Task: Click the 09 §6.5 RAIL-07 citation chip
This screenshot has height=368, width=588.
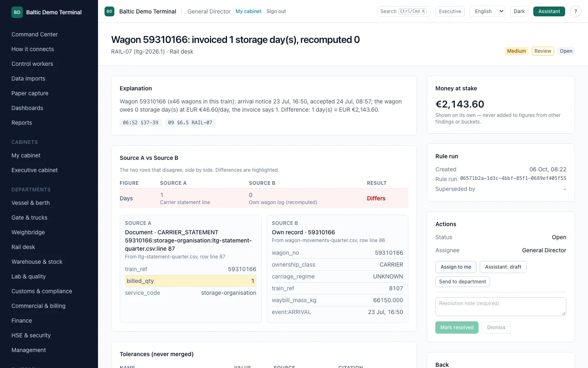Action: pyautogui.click(x=190, y=123)
